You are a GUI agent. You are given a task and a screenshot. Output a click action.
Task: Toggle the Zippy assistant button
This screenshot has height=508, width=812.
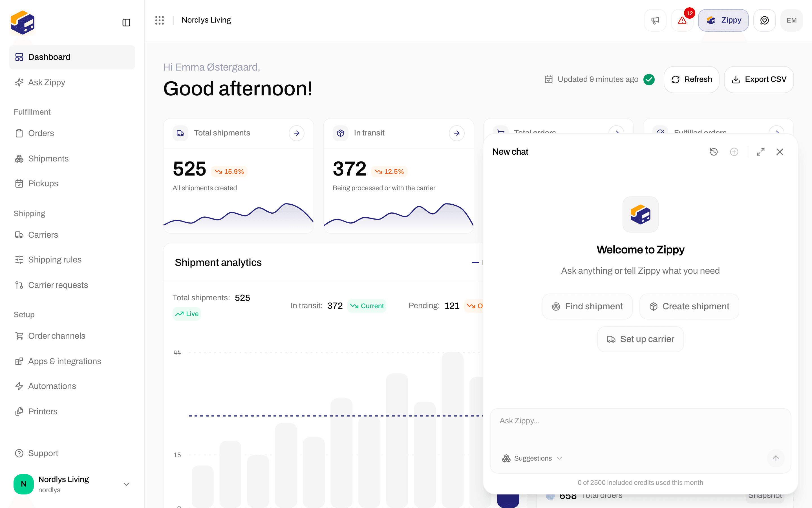pyautogui.click(x=723, y=20)
